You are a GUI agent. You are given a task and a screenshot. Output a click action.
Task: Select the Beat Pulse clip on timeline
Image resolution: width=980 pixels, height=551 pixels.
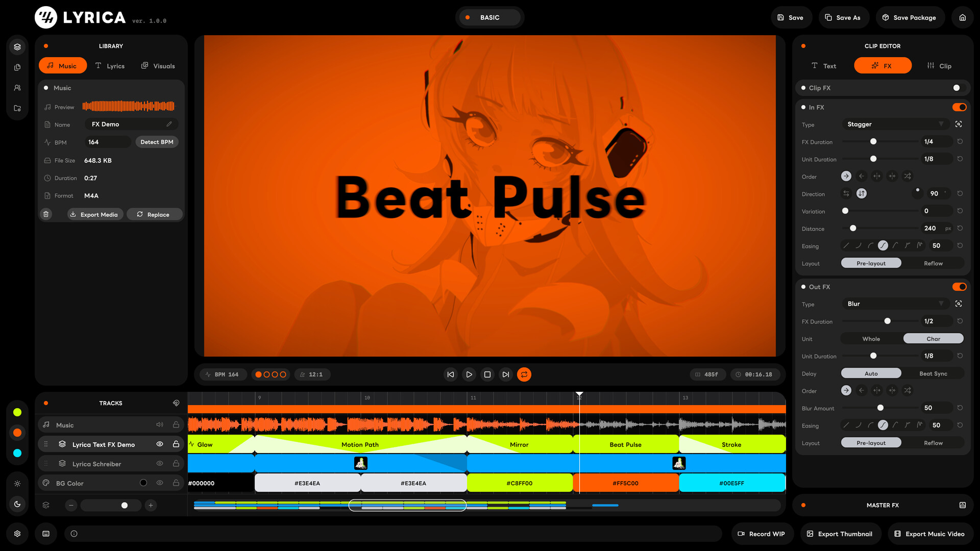pyautogui.click(x=626, y=444)
